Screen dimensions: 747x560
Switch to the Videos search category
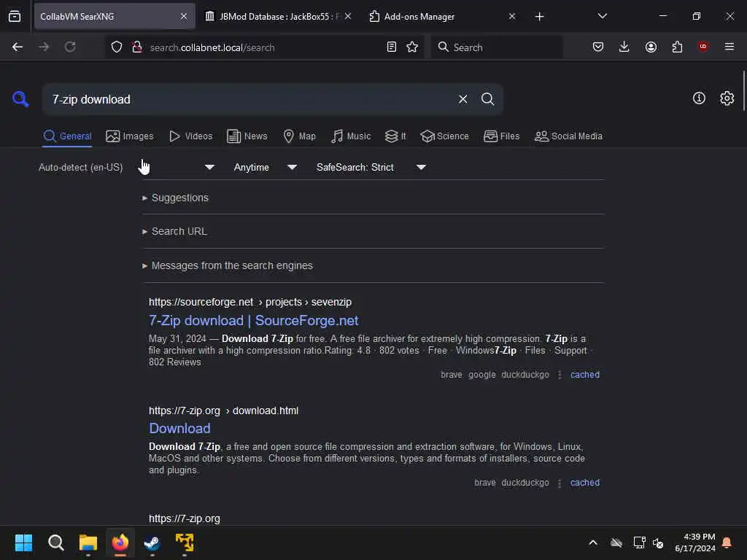(190, 136)
